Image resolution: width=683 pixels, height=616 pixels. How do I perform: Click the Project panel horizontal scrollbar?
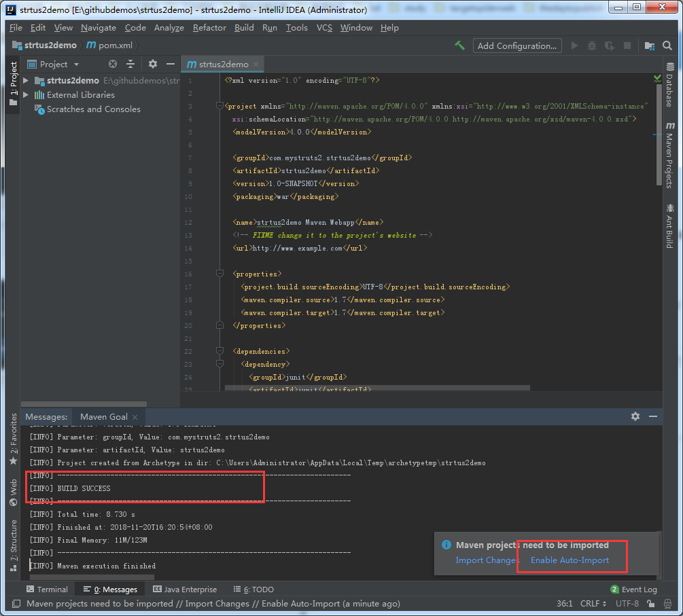pos(84,403)
